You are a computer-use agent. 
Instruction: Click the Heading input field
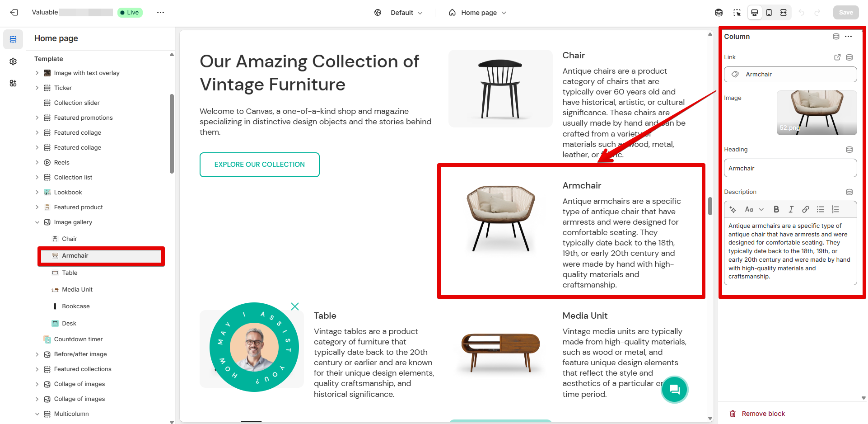[790, 168]
